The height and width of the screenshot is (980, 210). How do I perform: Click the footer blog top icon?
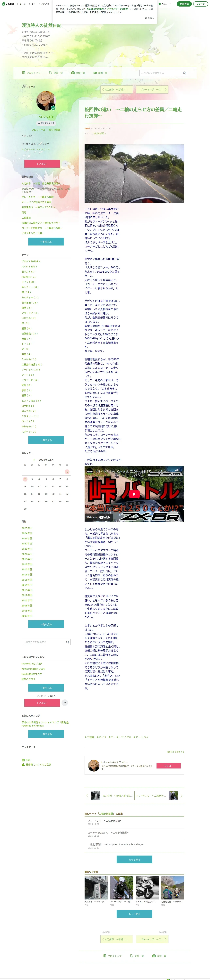105,956
